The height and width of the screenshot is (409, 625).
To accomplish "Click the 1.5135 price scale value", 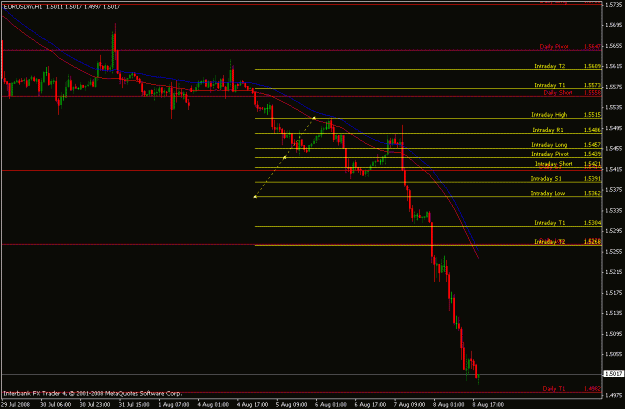I will [613, 313].
